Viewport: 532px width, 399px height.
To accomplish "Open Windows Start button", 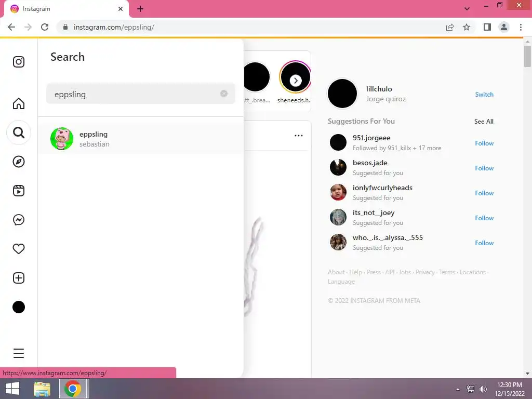I will click(x=12, y=389).
